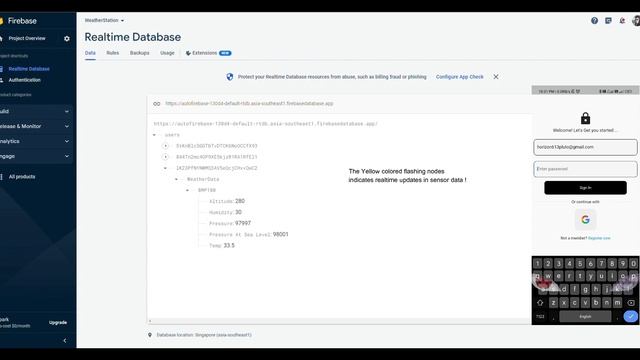Switch to the Backups tab
Viewport: 640px width, 360px height.
(140, 53)
